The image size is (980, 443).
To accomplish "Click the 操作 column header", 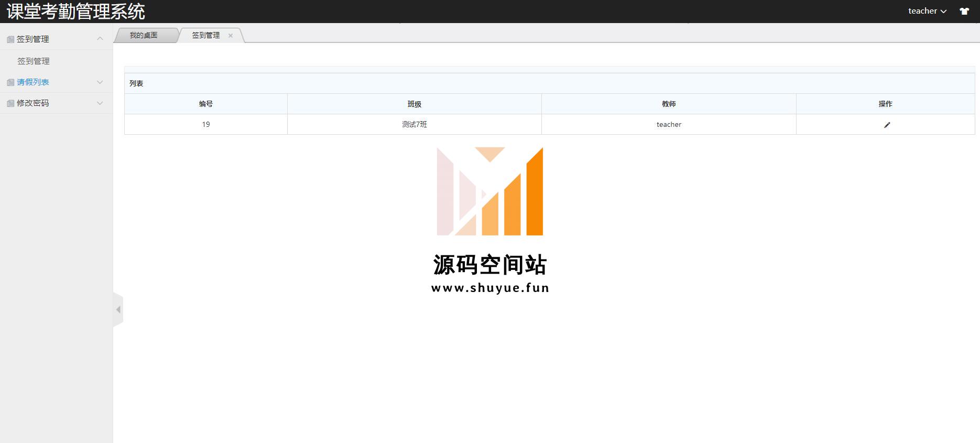I will [x=886, y=104].
